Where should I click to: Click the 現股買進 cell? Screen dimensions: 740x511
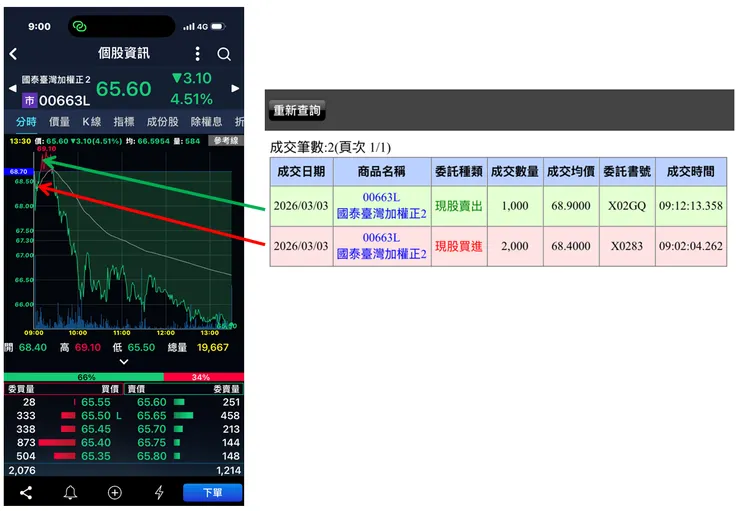click(459, 246)
